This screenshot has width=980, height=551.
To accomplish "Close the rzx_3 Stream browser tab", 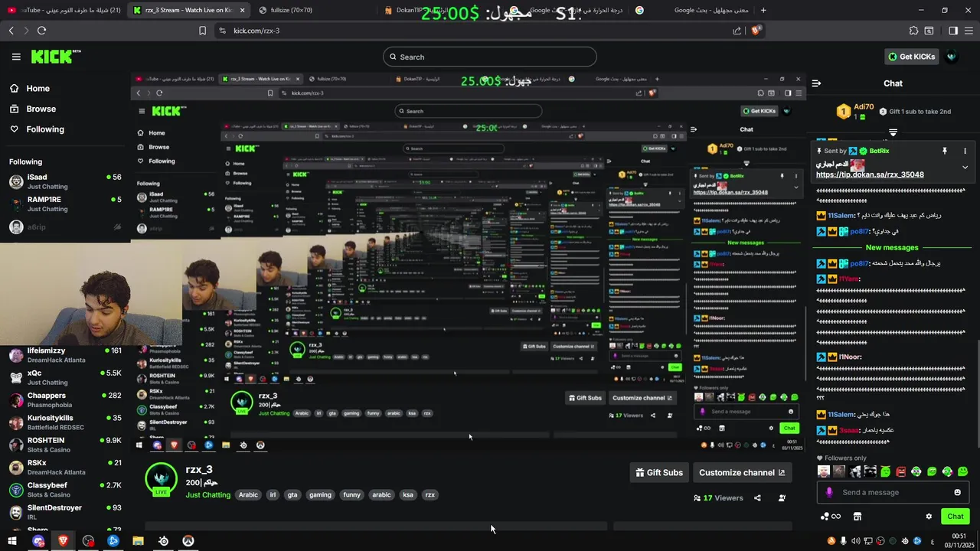I will tap(242, 10).
